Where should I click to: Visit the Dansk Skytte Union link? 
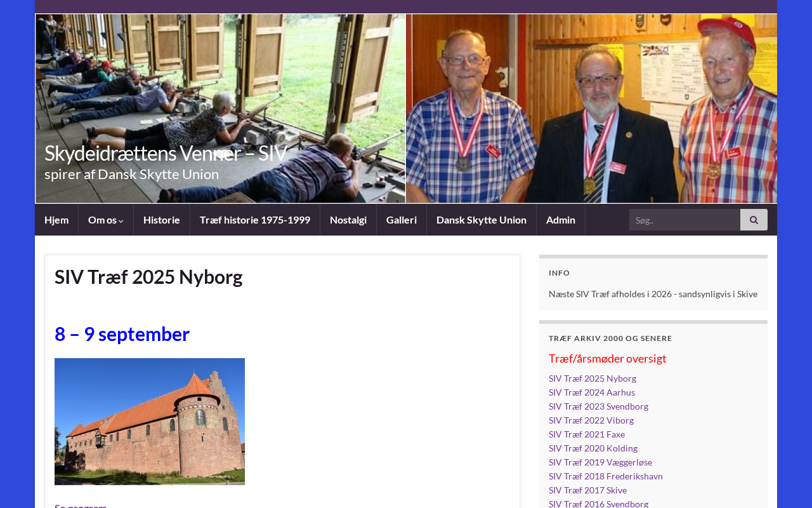481,220
